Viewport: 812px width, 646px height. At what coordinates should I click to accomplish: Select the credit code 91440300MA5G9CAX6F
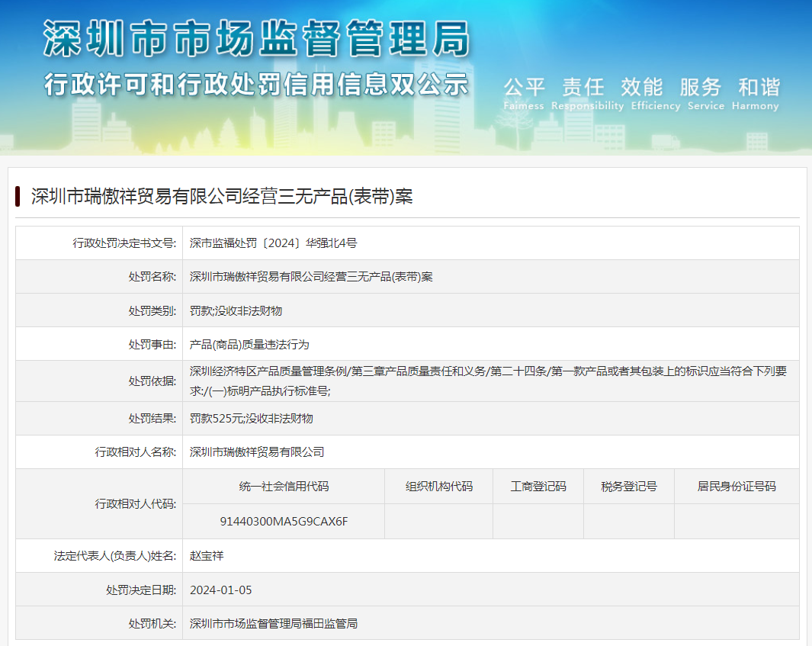(284, 521)
